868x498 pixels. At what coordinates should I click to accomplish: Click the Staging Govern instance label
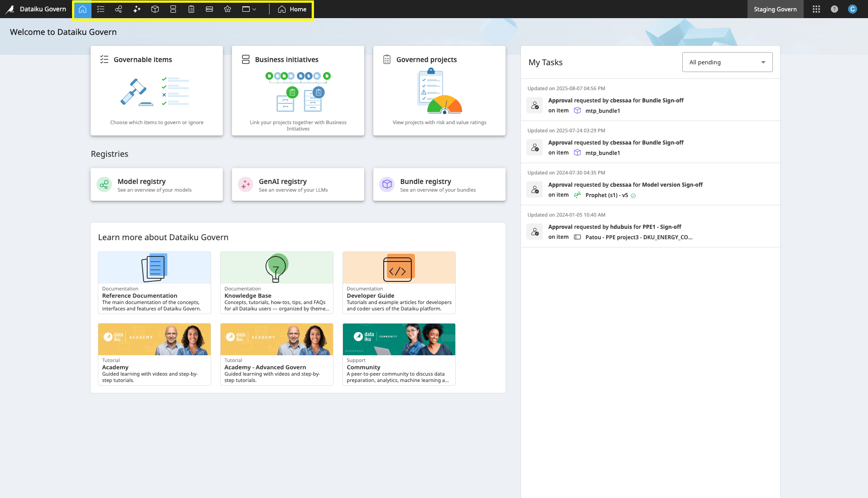775,9
